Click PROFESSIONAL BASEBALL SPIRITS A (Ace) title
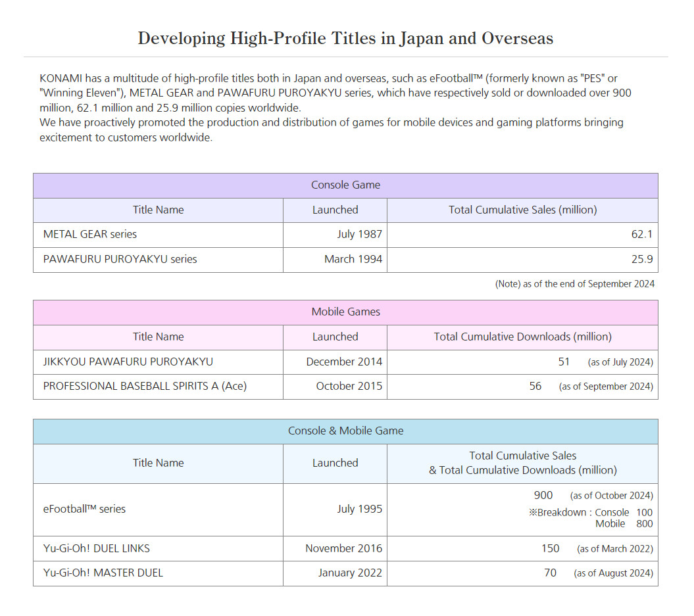 (145, 387)
